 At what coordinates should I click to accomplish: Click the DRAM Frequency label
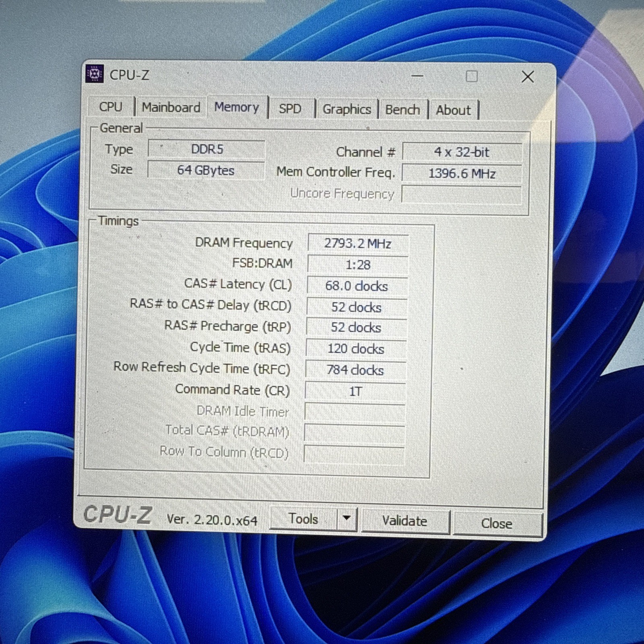tap(244, 243)
